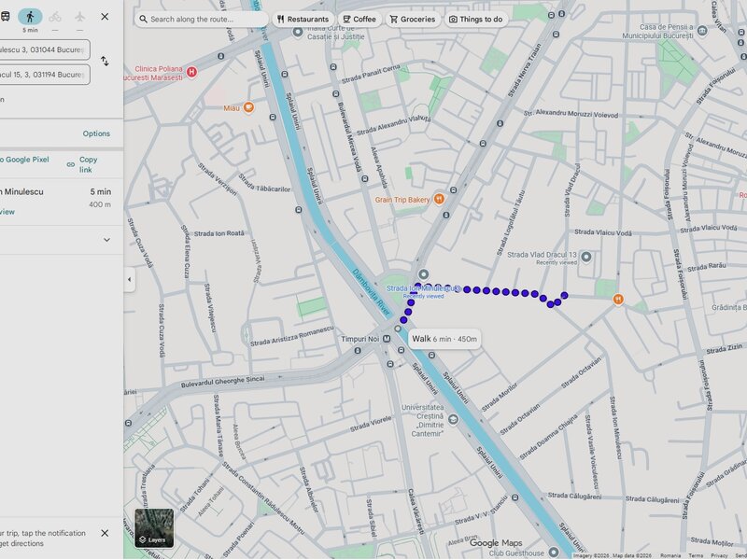Show Things to do nearby

(475, 19)
